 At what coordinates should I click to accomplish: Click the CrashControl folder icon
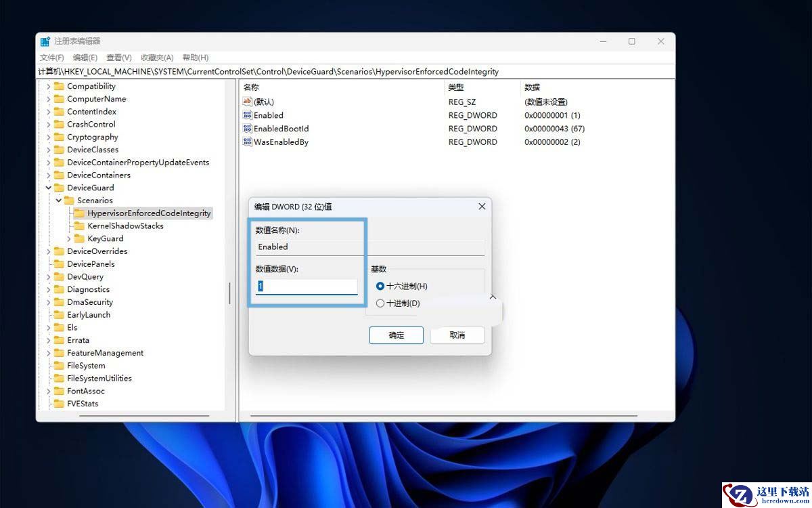(59, 124)
